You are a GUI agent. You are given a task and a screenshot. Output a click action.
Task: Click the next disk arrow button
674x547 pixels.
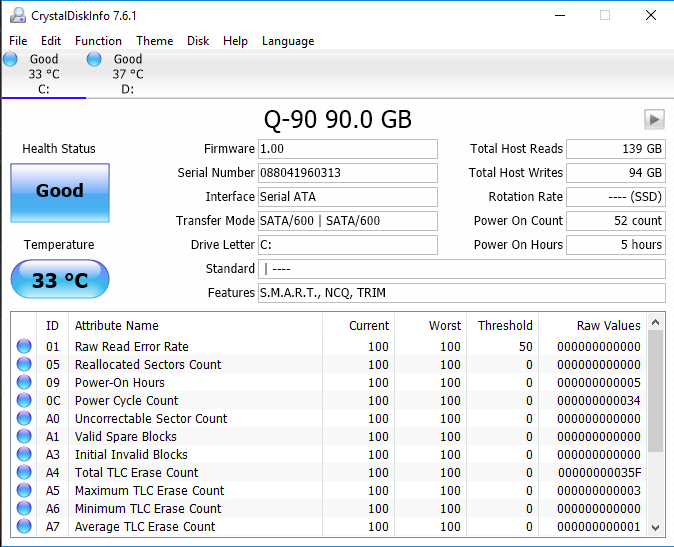point(654,120)
